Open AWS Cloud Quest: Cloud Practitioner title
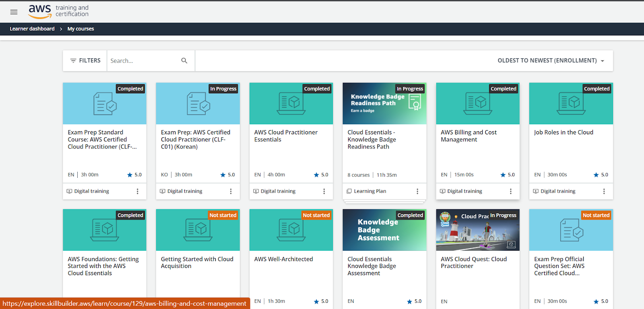 tap(474, 263)
